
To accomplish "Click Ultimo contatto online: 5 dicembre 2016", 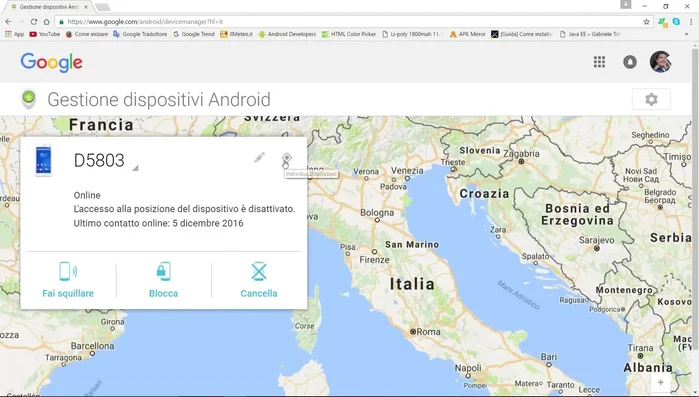I will (158, 223).
